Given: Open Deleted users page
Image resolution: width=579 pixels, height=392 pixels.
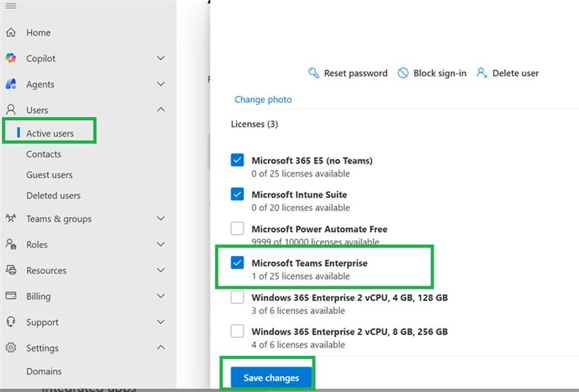Looking at the screenshot, I should tap(53, 195).
